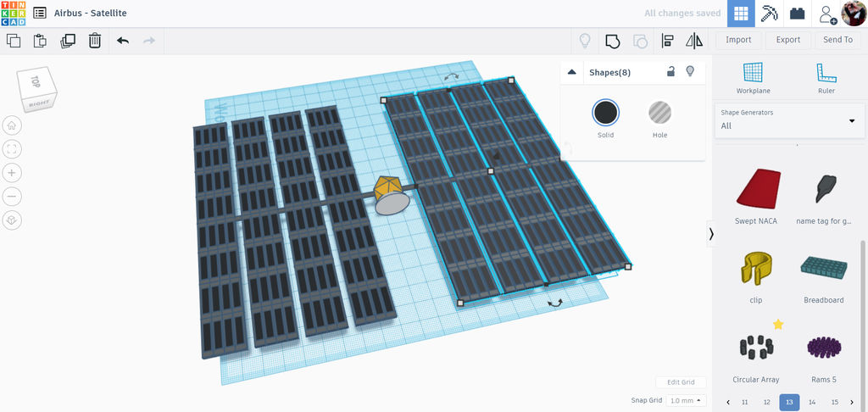Click the Send To button
Screen dimensions: 868x412
837,40
